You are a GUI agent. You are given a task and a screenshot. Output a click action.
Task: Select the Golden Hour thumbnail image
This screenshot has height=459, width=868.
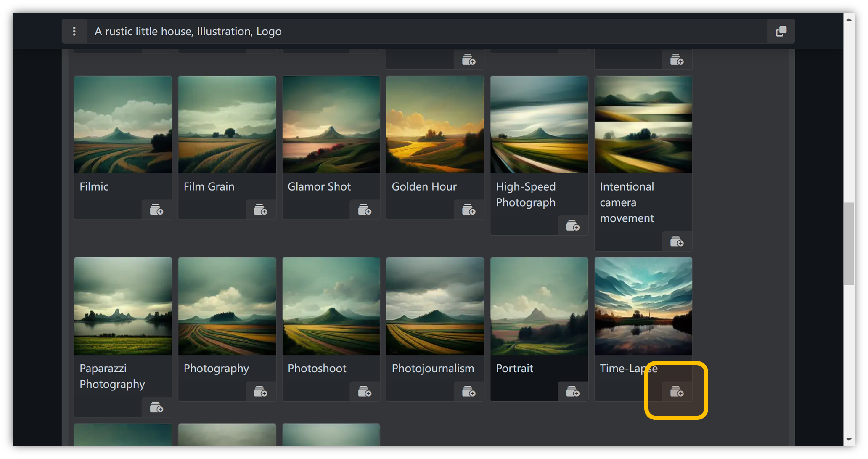(x=435, y=125)
